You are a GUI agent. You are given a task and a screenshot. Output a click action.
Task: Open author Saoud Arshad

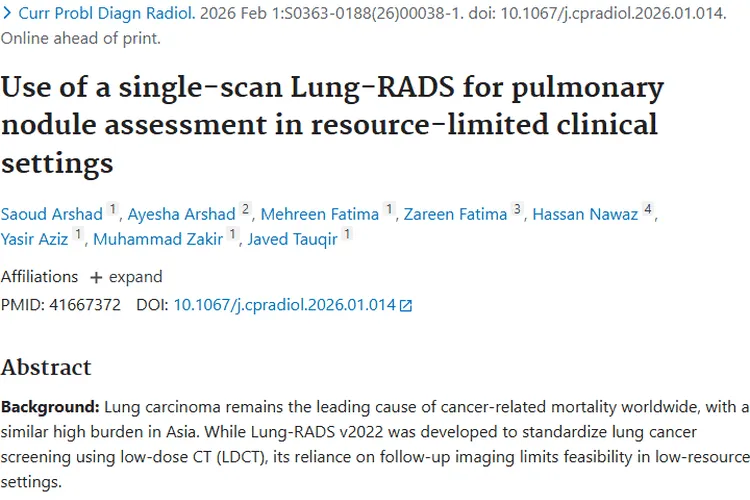point(52,214)
